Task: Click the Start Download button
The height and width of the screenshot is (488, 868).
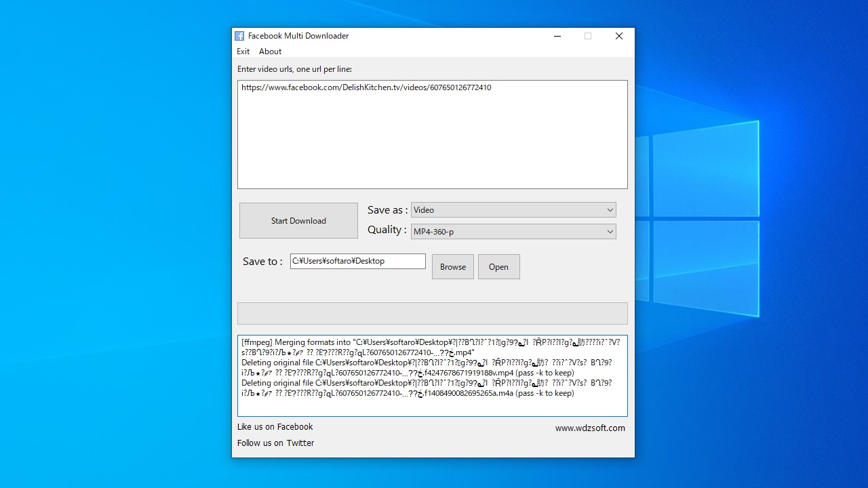Action: (298, 221)
